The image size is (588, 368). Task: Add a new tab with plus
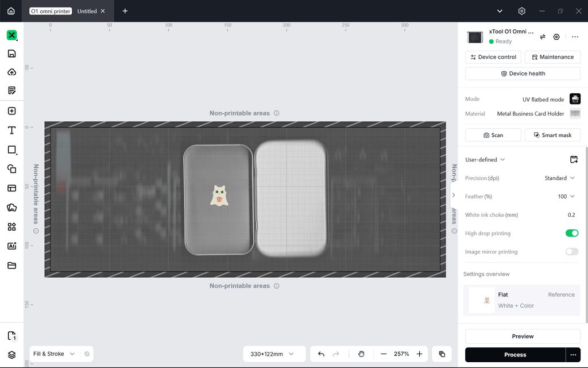pos(125,11)
